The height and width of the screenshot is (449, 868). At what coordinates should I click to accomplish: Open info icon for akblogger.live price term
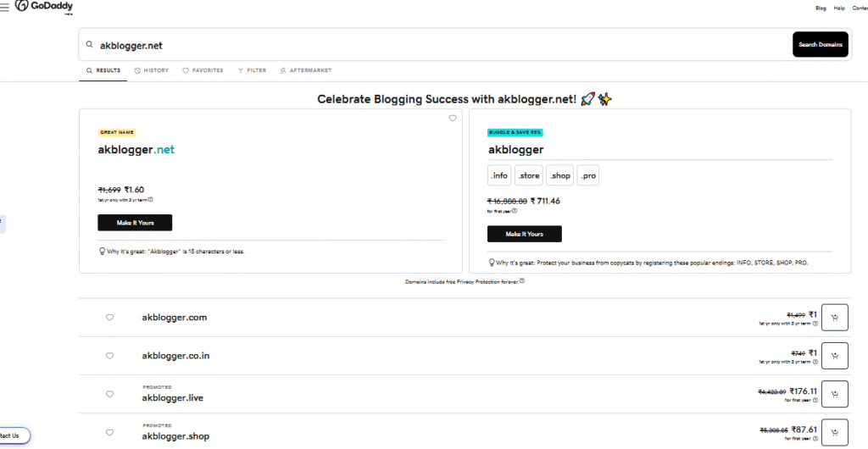pos(815,400)
